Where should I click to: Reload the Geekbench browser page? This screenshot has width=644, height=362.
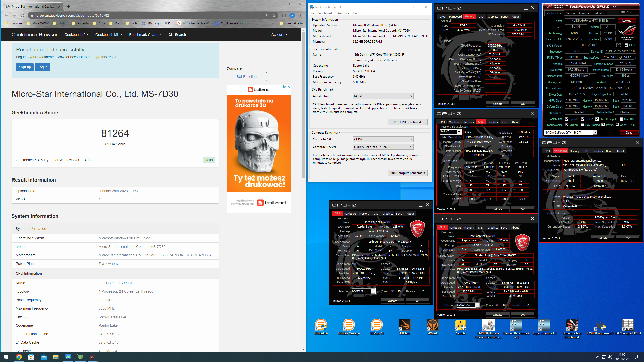22,15
